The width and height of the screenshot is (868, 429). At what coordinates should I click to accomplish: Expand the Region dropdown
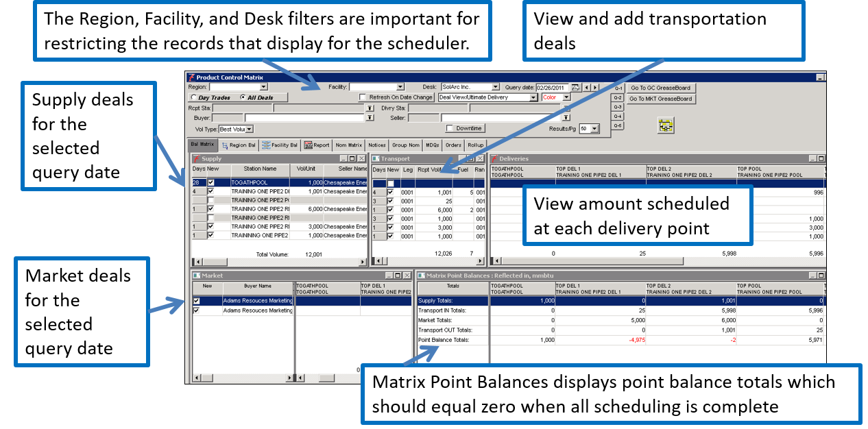(x=263, y=88)
